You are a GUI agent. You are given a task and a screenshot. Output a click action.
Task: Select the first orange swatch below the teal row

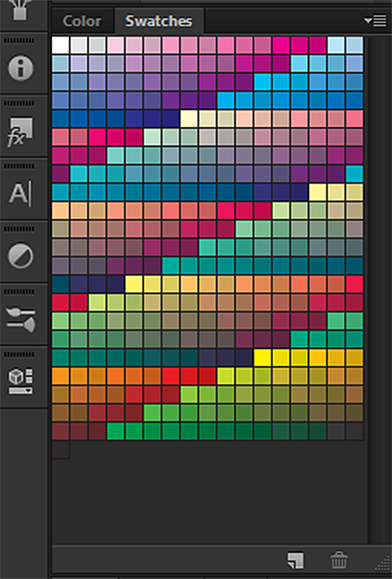tap(60, 376)
